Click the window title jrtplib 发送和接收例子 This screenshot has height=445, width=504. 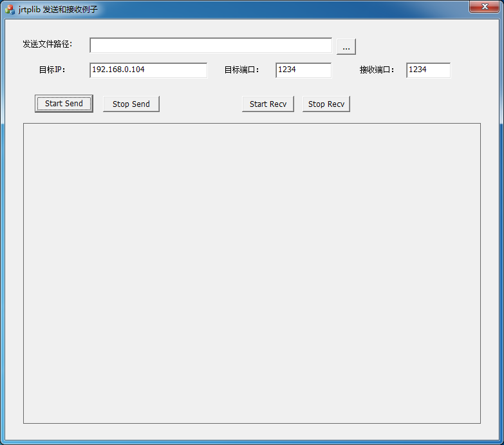(x=58, y=9)
